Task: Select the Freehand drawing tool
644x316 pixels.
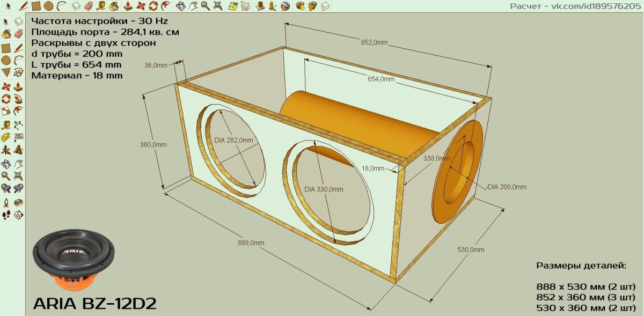Action: (18, 72)
